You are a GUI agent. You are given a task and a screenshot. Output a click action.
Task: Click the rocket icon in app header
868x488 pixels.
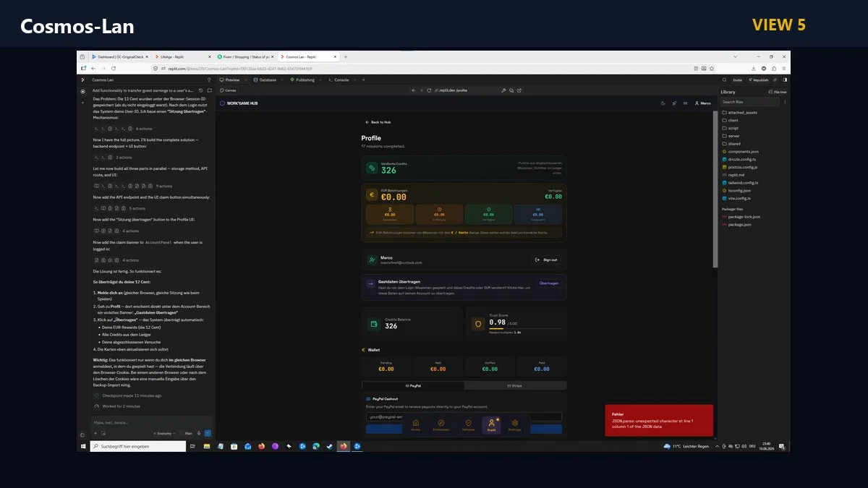coord(674,103)
